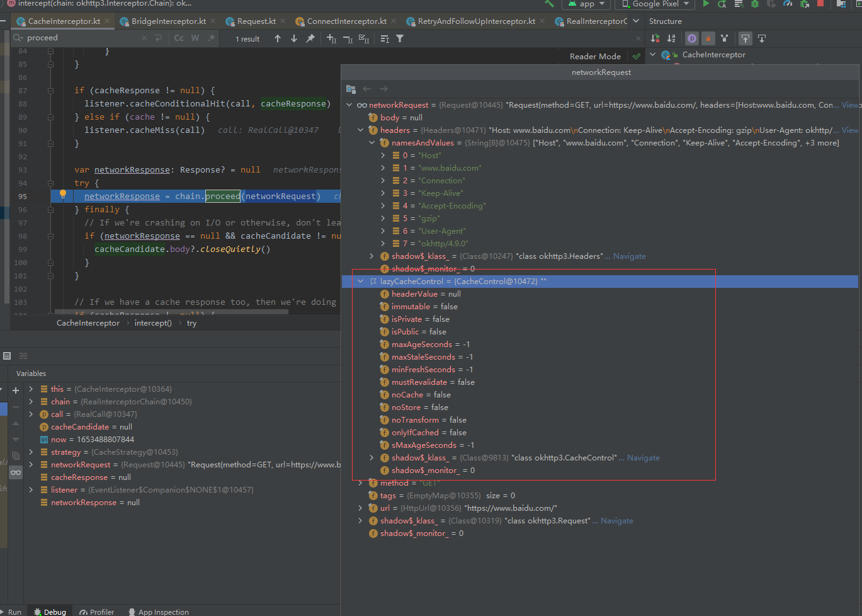Click the copy icon in Variables sidebar
This screenshot has width=862, height=616.
[x=16, y=455]
